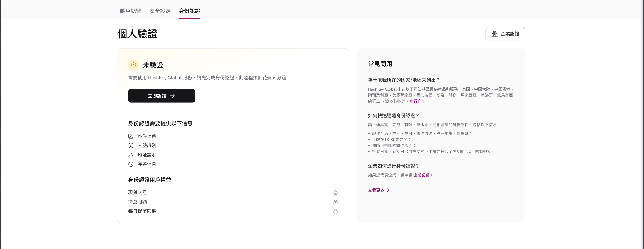Click the lock icon for 每日提幣限額
The width and height of the screenshot is (644, 249).
click(335, 211)
